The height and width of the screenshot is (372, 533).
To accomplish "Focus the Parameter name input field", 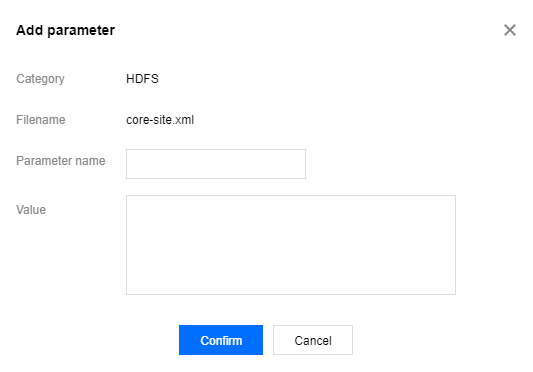I will 216,164.
